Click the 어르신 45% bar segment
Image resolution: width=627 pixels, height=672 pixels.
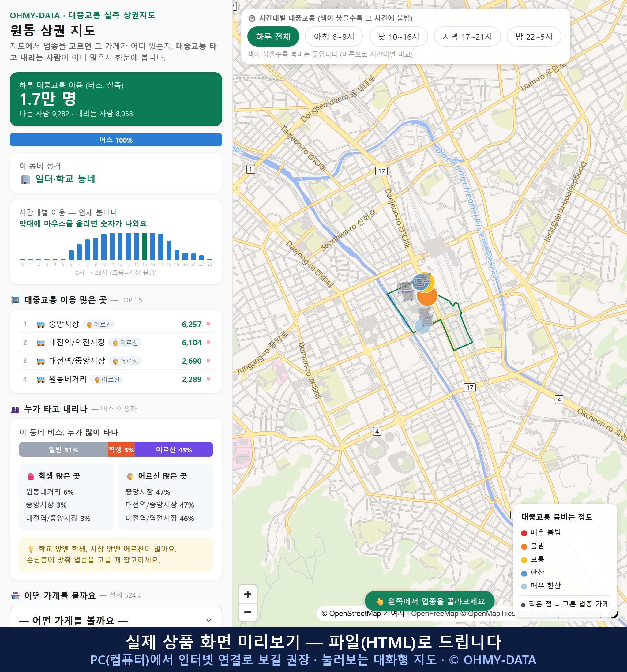tap(174, 449)
